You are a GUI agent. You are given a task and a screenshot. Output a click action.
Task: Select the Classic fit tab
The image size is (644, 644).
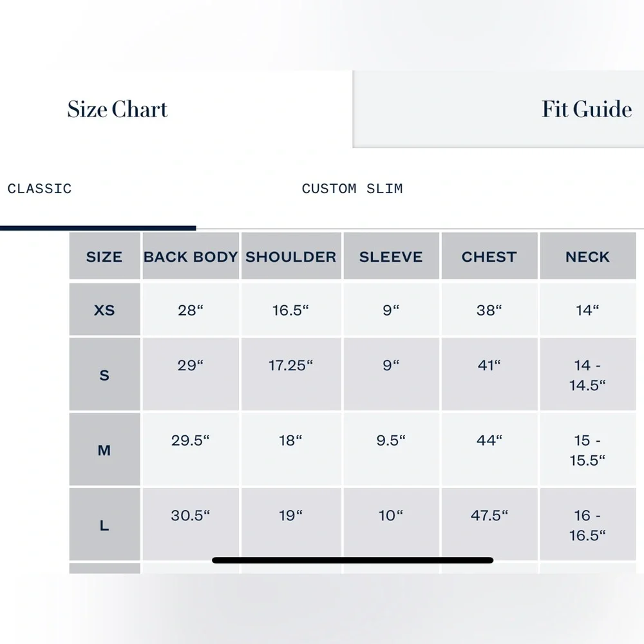click(x=40, y=189)
